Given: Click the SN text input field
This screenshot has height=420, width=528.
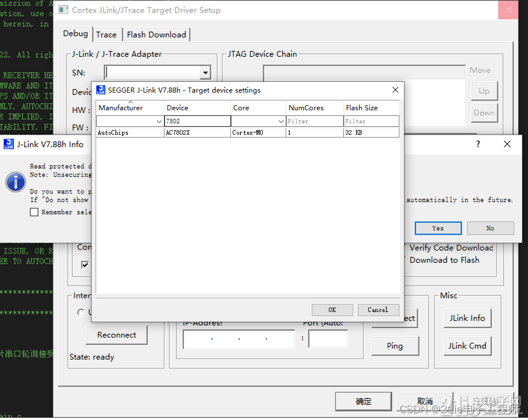Looking at the screenshot, I should pos(152,73).
